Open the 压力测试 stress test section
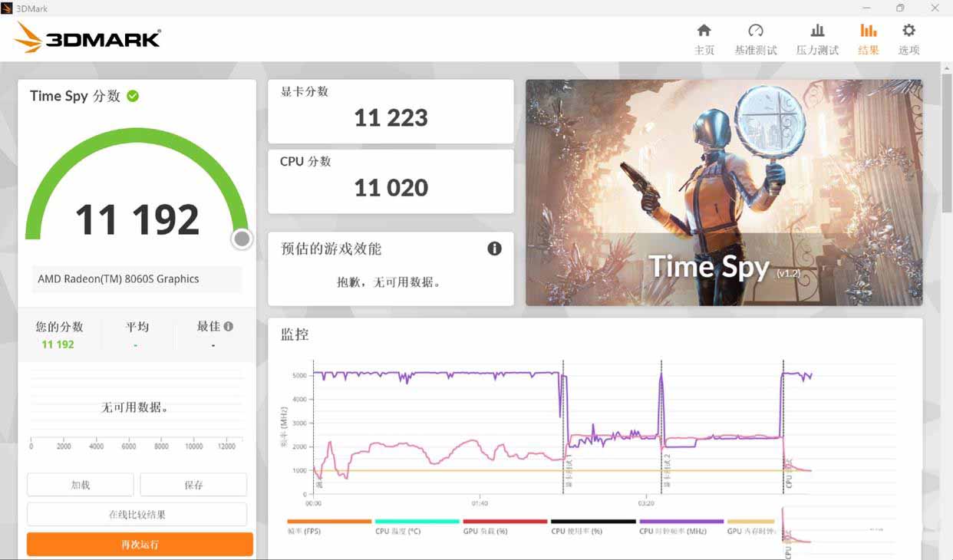 [x=816, y=38]
